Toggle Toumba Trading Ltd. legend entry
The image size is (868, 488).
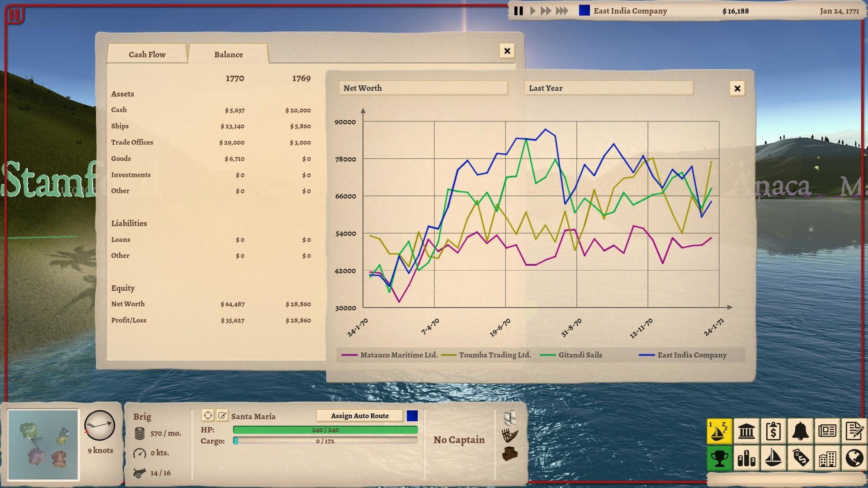[486, 355]
